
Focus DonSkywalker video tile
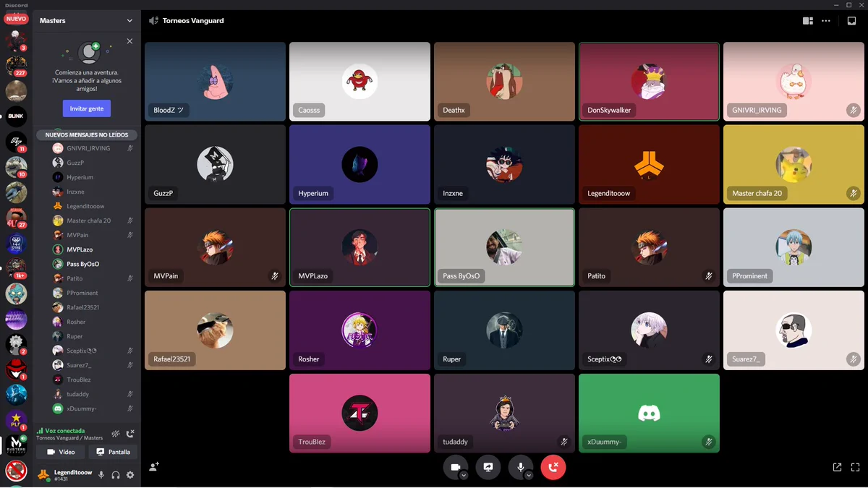coord(649,82)
